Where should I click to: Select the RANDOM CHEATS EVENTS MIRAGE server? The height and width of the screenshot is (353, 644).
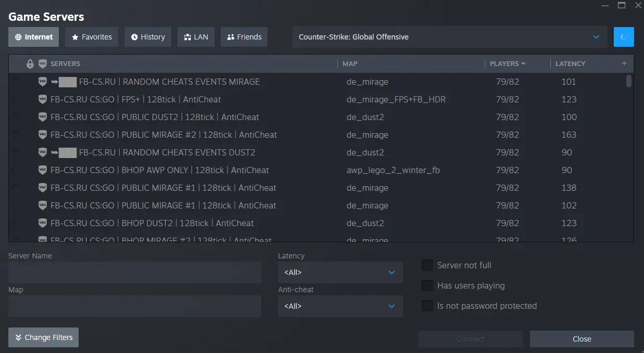pyautogui.click(x=317, y=82)
